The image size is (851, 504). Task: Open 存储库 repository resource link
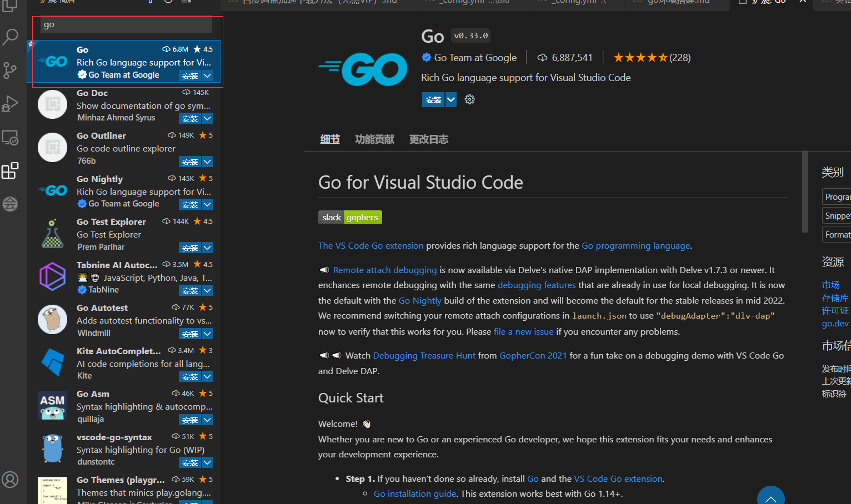835,298
